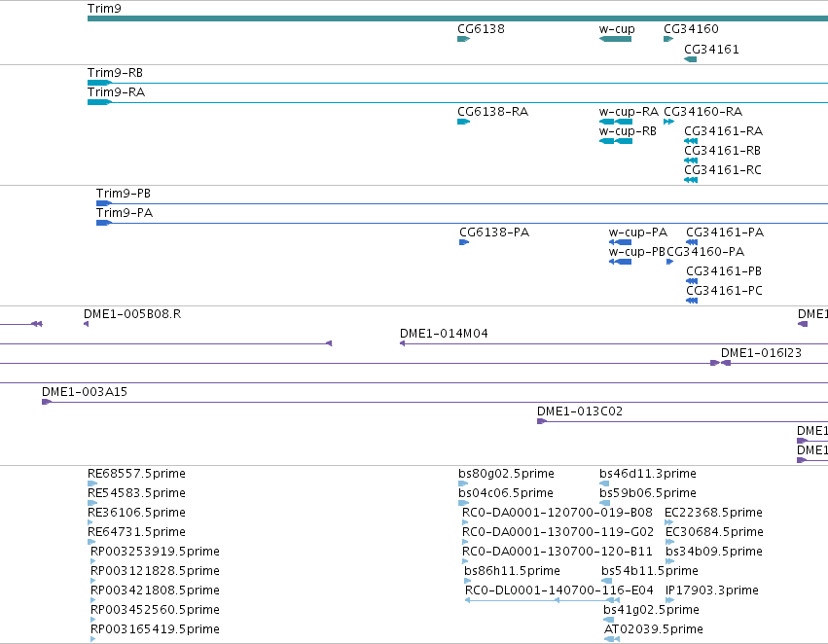Click the DME1-005B08.R clone arrow
The height and width of the screenshot is (644, 828).
click(86, 325)
